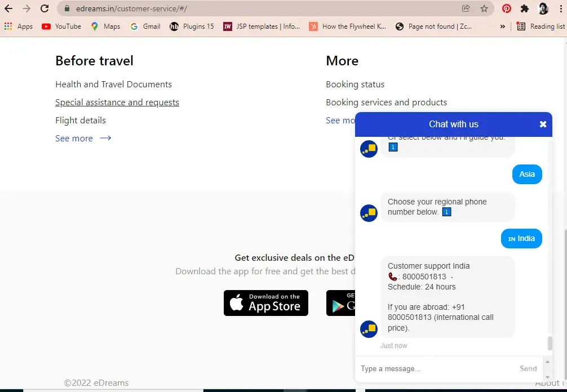Click bot avatar beside Choose your regional
567x392 pixels.
pyautogui.click(x=369, y=213)
